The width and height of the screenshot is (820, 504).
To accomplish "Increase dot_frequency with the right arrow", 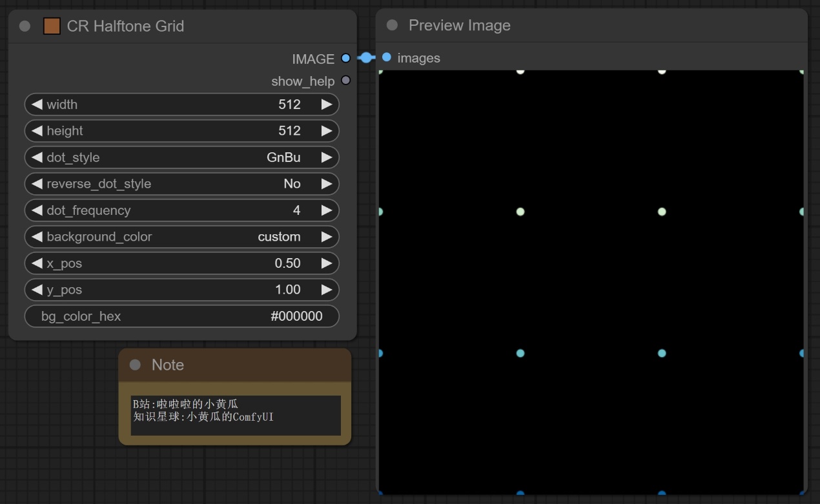I will 327,210.
